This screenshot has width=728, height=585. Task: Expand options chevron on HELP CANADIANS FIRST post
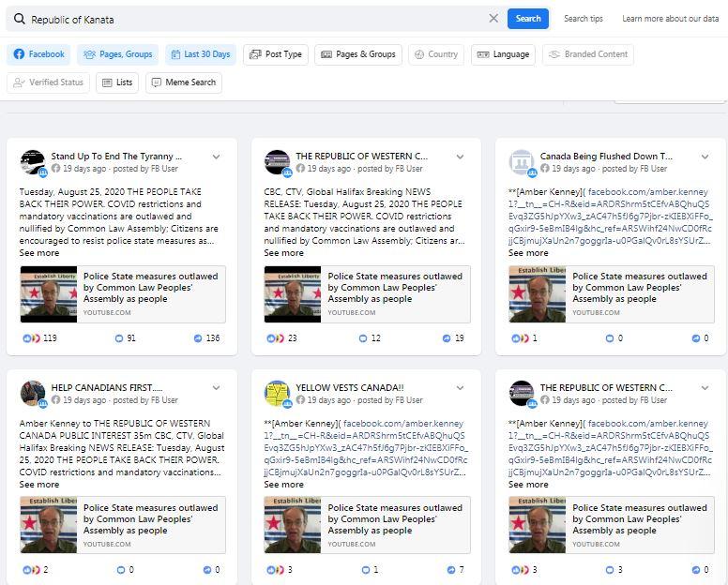coord(217,388)
